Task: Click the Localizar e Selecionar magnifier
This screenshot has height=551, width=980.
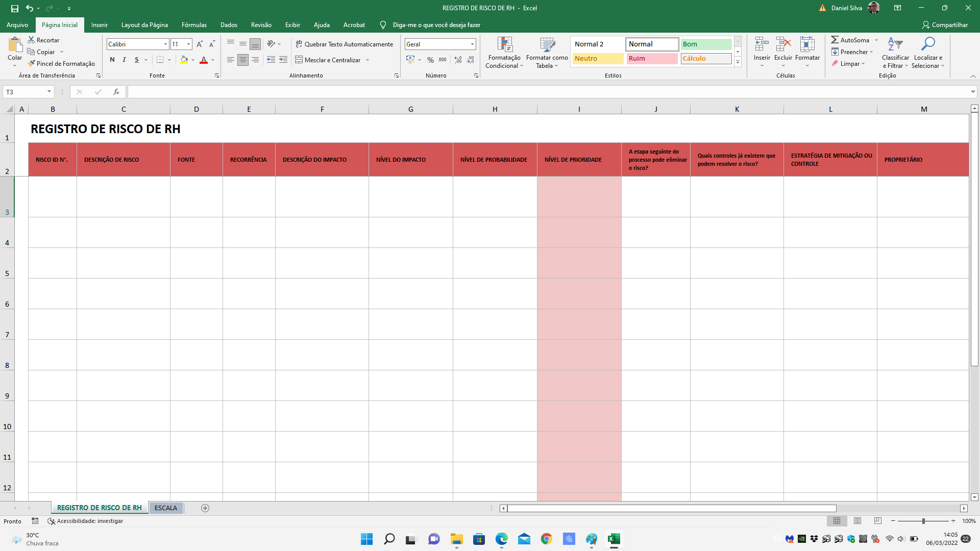Action: pos(927,45)
